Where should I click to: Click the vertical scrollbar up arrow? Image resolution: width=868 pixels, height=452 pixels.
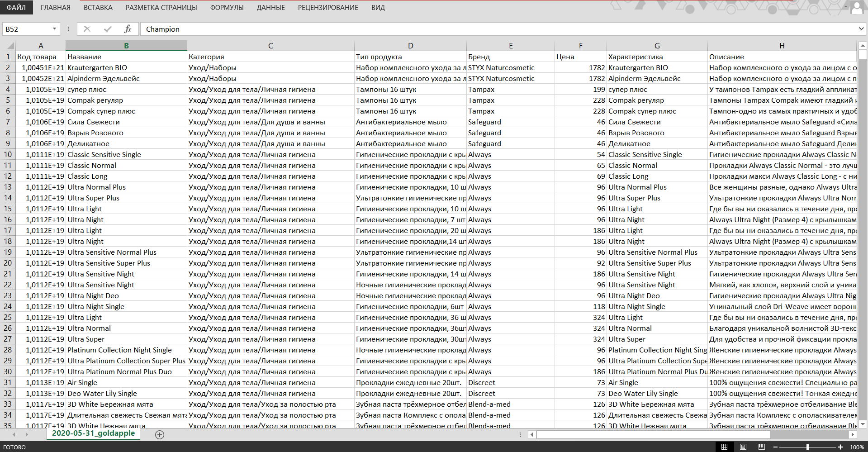pyautogui.click(x=863, y=46)
